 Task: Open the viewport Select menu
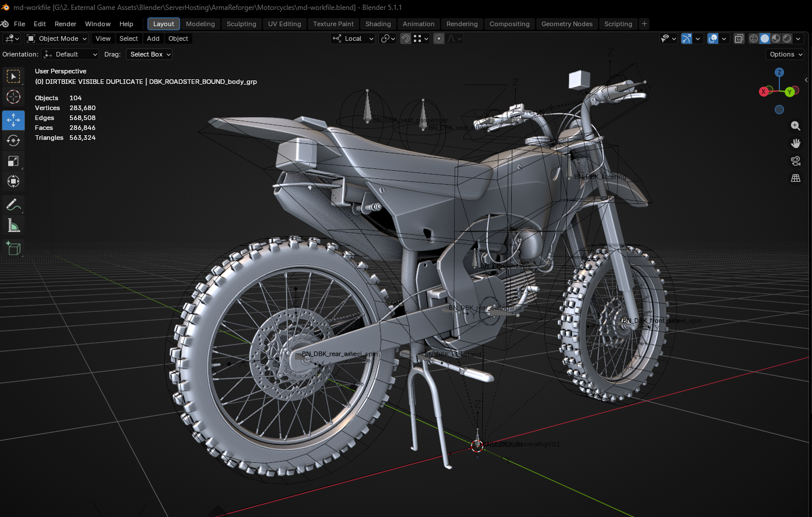click(129, 38)
